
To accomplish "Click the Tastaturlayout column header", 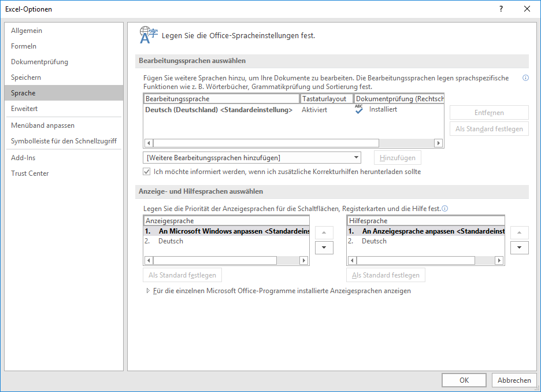I will click(x=327, y=99).
